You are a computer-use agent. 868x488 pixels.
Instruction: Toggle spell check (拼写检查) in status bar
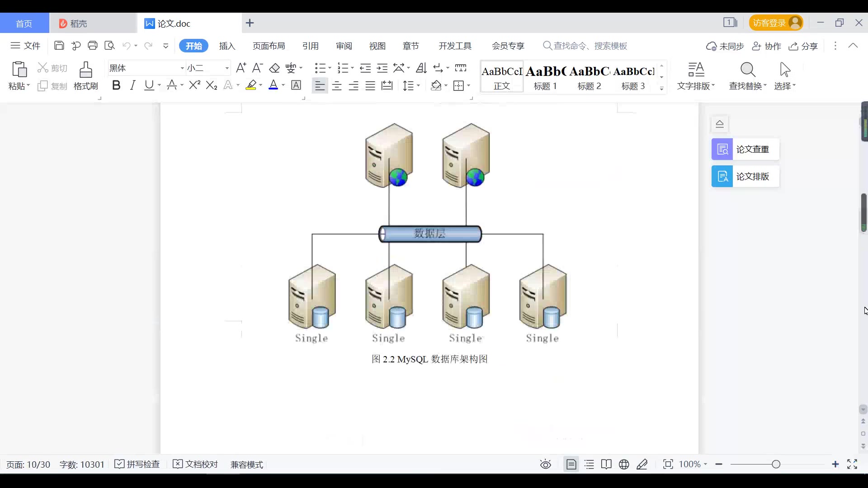pyautogui.click(x=137, y=465)
